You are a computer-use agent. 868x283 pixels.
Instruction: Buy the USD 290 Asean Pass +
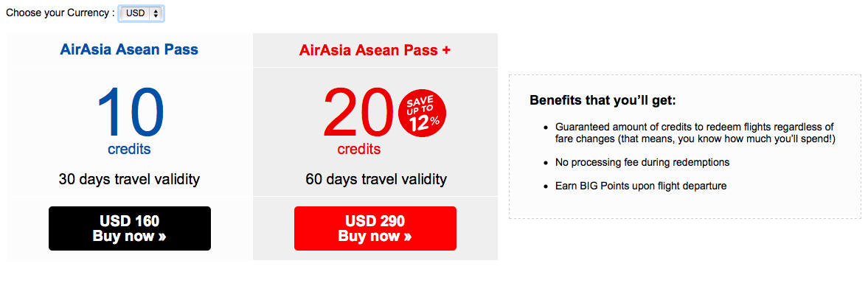375,228
